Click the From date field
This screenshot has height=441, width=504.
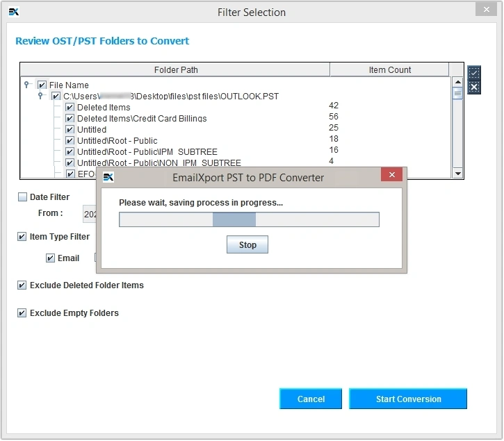(x=90, y=214)
